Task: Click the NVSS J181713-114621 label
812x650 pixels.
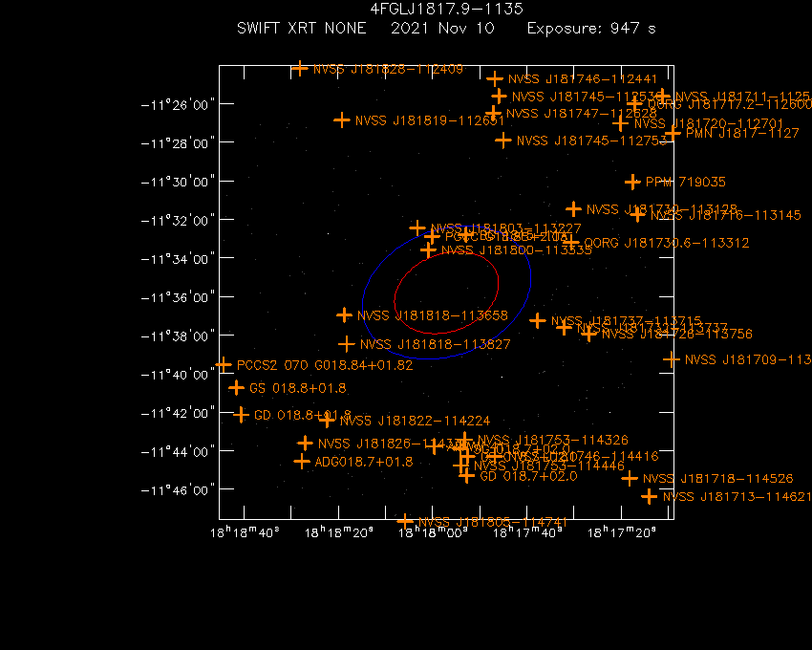Action: [737, 496]
